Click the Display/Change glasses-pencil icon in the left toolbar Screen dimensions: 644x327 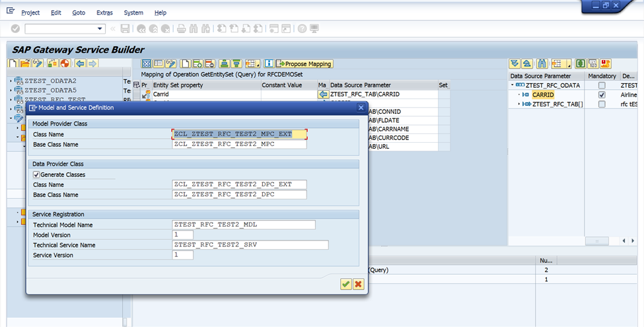38,63
